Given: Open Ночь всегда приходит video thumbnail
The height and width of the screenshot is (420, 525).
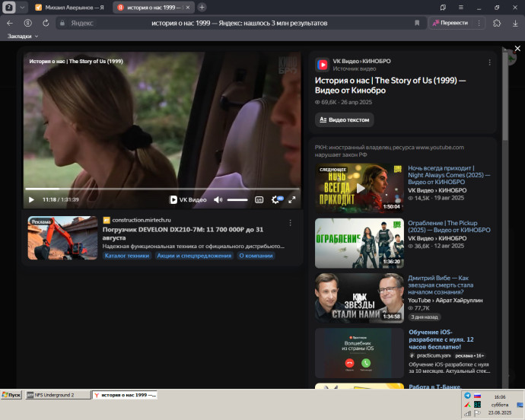Looking at the screenshot, I should 359,188.
